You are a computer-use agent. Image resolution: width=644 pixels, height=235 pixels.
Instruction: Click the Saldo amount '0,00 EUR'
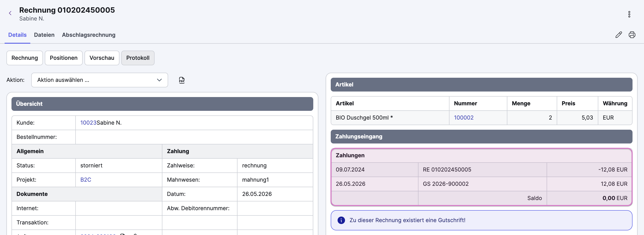pyautogui.click(x=615, y=198)
